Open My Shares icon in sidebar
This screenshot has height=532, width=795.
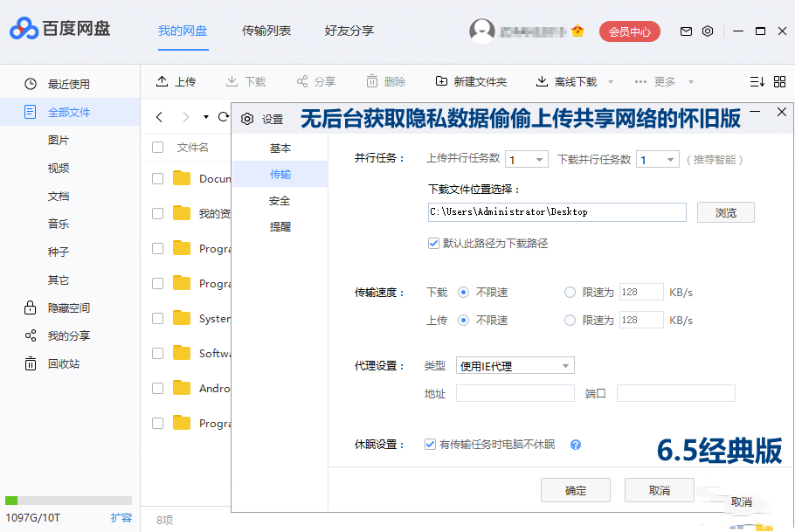(x=31, y=335)
